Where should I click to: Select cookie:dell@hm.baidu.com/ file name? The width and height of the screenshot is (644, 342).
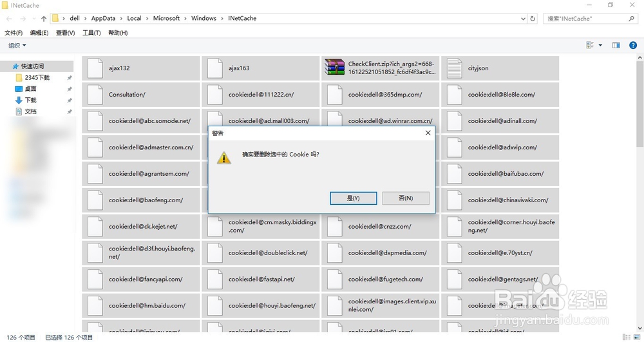[x=147, y=306]
